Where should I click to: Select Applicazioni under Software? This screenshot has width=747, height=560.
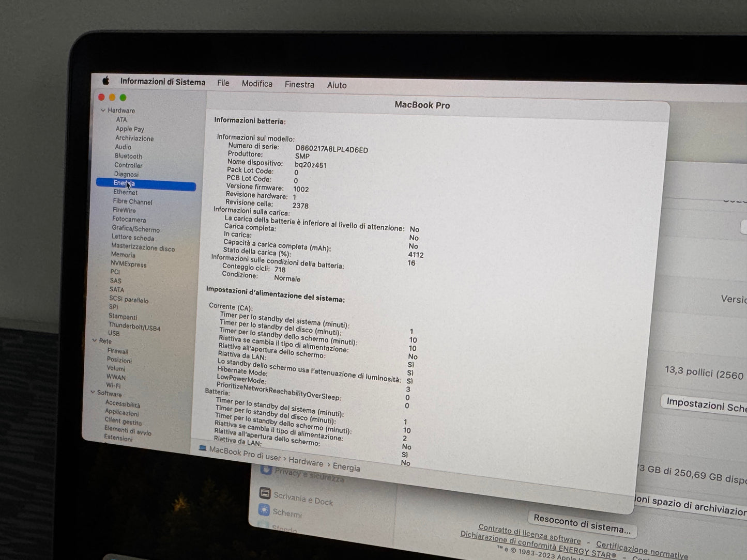click(121, 413)
